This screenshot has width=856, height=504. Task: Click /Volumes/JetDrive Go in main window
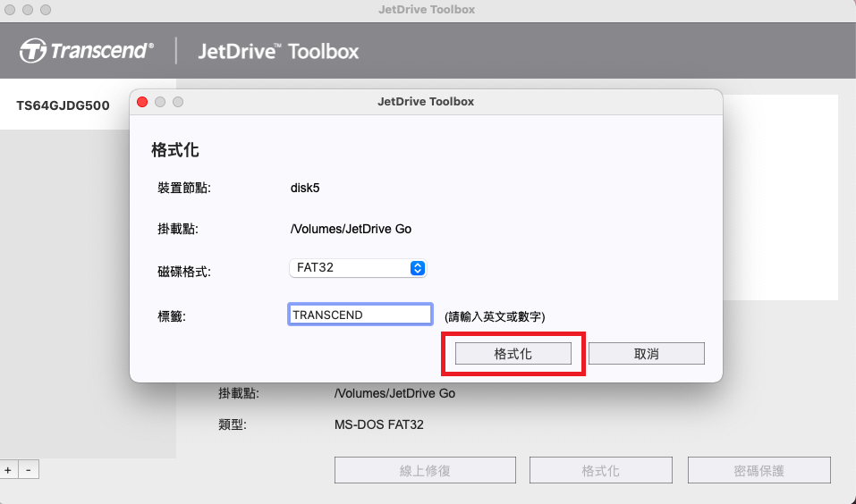[x=394, y=393]
